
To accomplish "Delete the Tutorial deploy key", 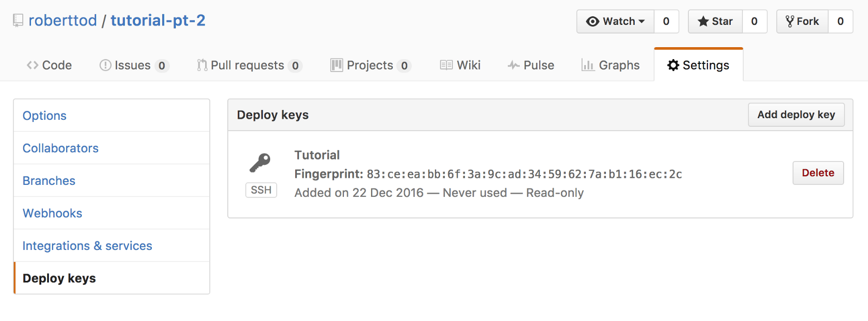I will point(818,172).
